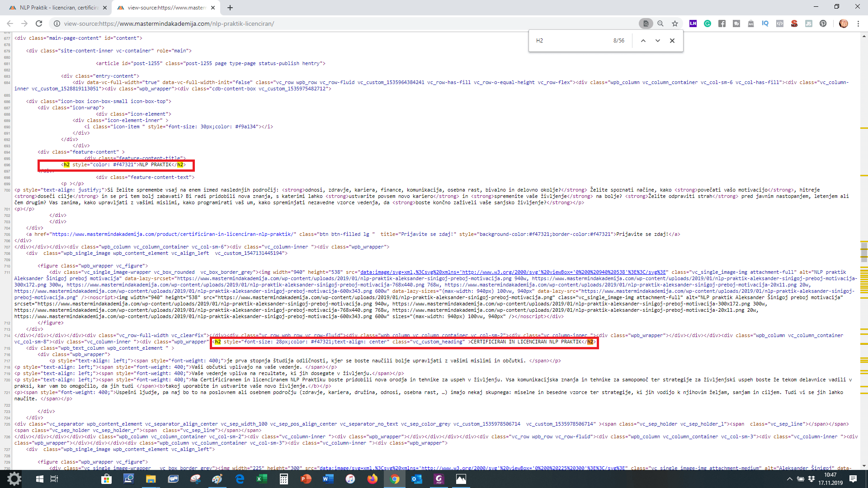868x488 pixels.
Task: Go to previous H2 search match
Action: coord(643,41)
